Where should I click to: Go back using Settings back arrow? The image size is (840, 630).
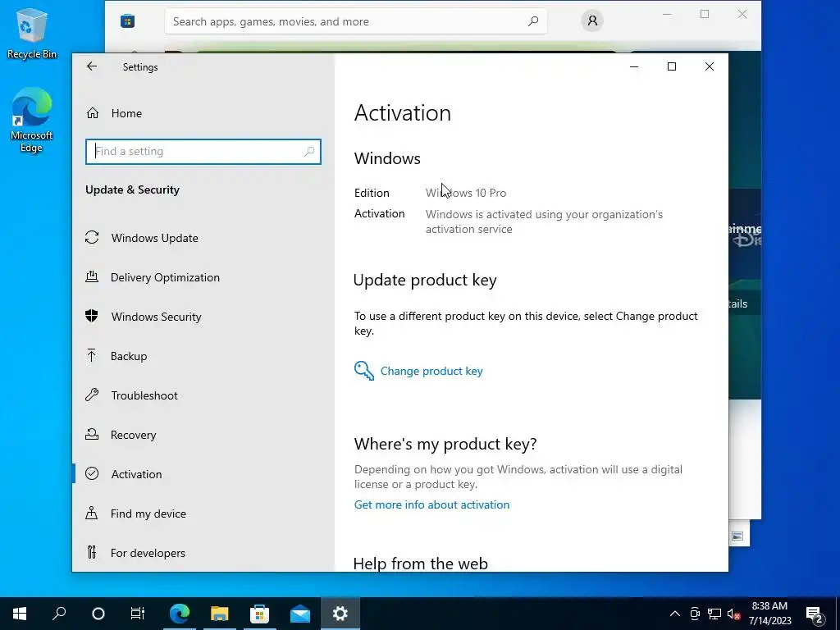pyautogui.click(x=92, y=66)
